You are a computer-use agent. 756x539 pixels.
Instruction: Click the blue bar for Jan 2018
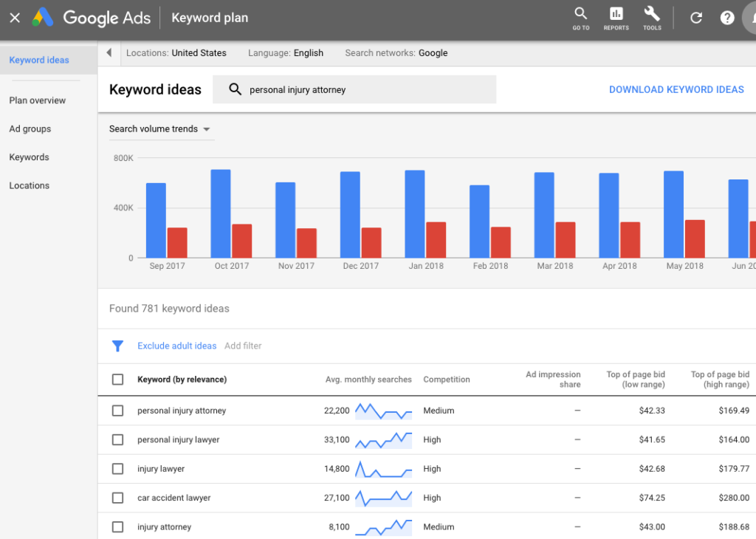415,214
